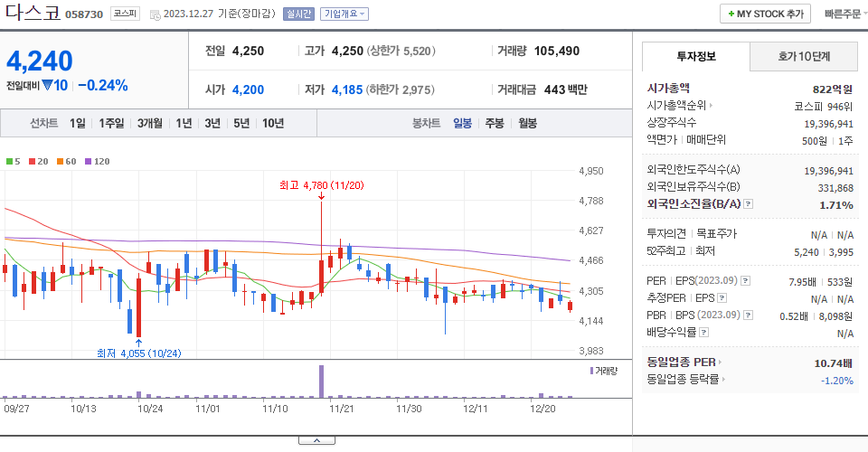The image size is (868, 452).
Task: Switch candle chart to 주봉
Action: 495,123
